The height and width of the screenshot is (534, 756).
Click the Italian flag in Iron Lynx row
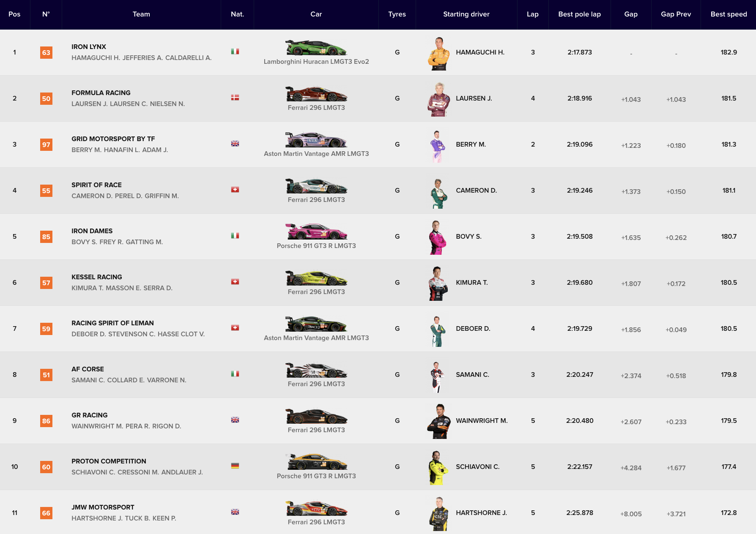(235, 52)
